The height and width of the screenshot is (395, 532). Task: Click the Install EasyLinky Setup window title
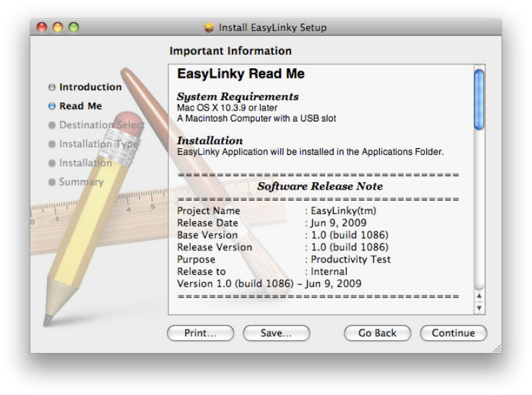[x=272, y=27]
